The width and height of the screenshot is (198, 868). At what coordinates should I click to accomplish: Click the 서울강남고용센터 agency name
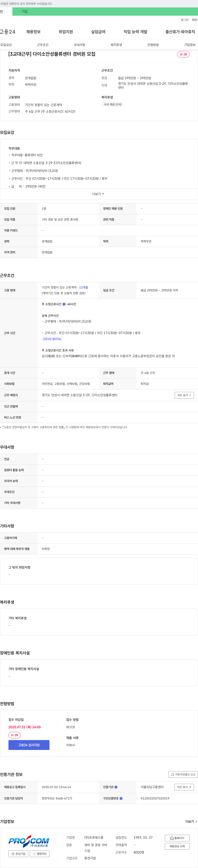(152, 787)
